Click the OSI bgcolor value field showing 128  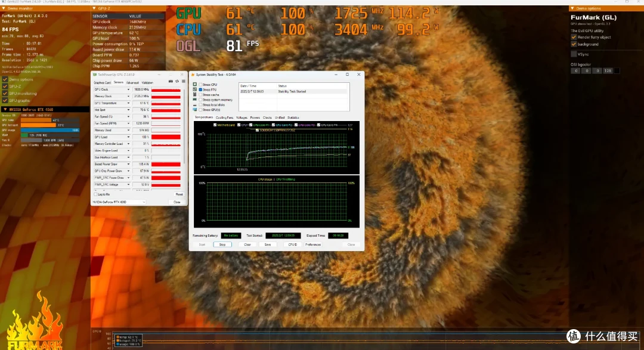coord(608,71)
